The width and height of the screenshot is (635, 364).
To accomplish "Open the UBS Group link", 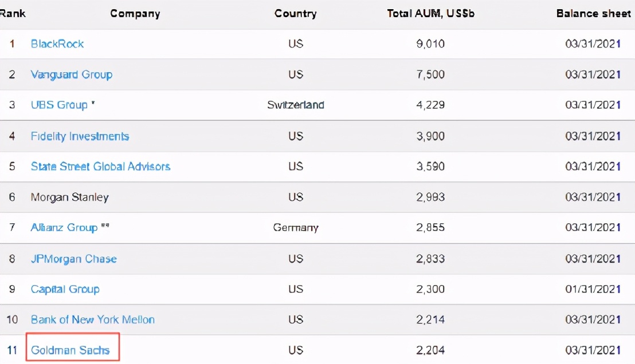I will 59,105.
